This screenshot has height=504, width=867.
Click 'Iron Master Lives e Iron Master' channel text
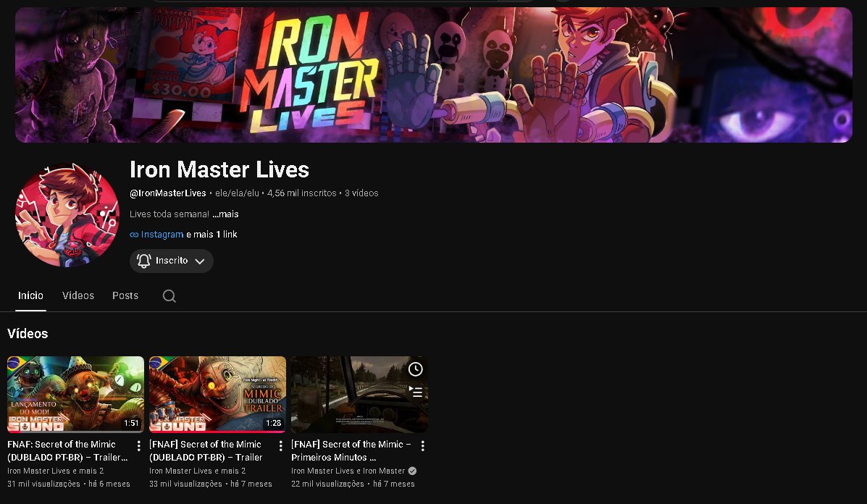348,471
